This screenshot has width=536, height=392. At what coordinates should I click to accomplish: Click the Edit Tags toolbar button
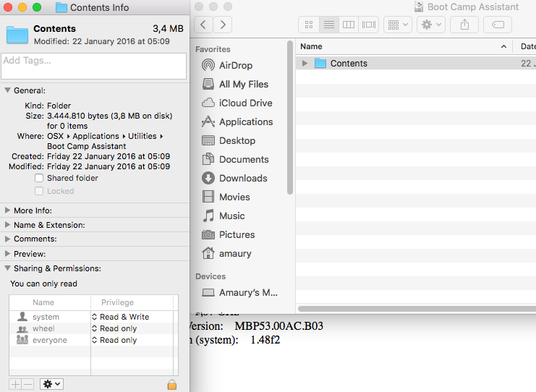coord(498,25)
